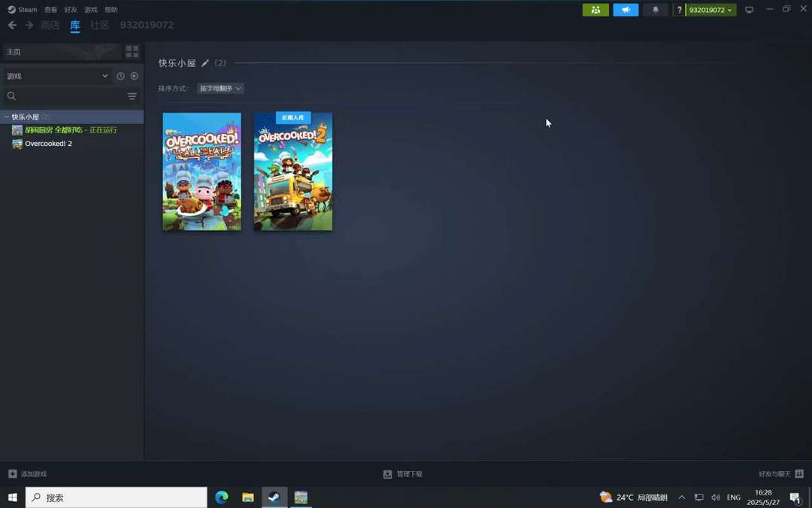
Task: Open the weather widget showing 24°C
Action: pos(633,497)
